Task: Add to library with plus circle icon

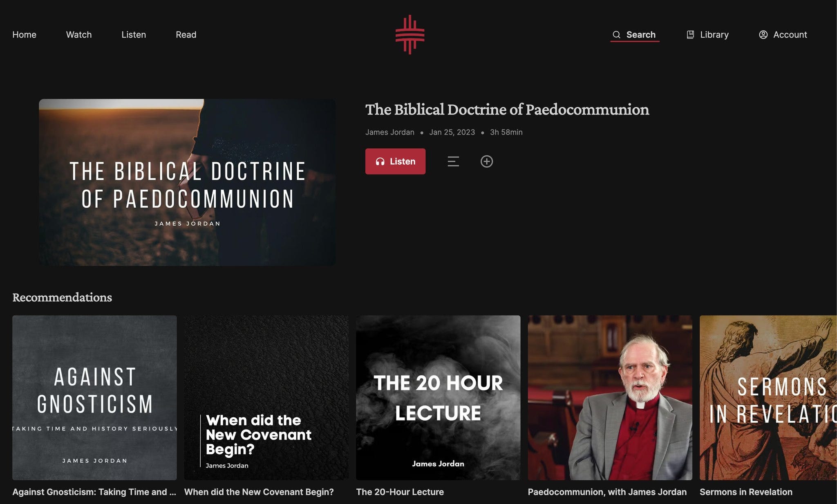Action: click(x=486, y=161)
